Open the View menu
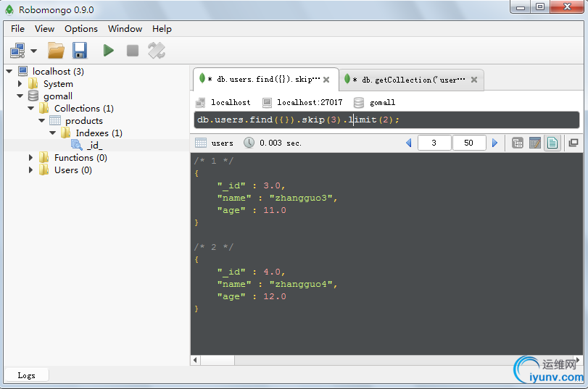The width and height of the screenshot is (588, 389). 44,29
